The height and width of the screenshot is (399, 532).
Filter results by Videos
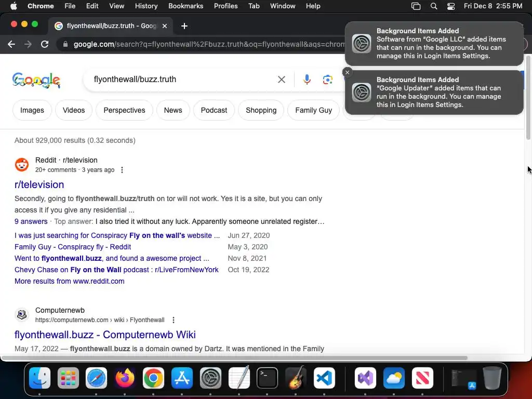pyautogui.click(x=74, y=110)
